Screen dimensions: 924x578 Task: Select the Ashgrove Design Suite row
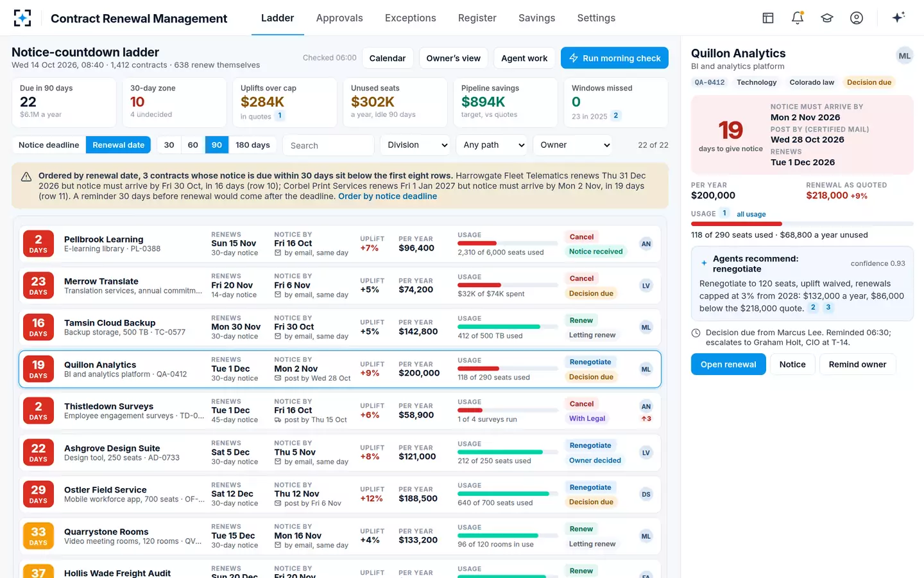pyautogui.click(x=340, y=453)
